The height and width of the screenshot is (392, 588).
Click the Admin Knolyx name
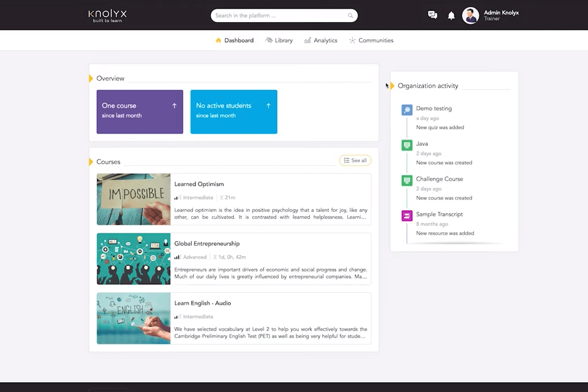(x=502, y=13)
